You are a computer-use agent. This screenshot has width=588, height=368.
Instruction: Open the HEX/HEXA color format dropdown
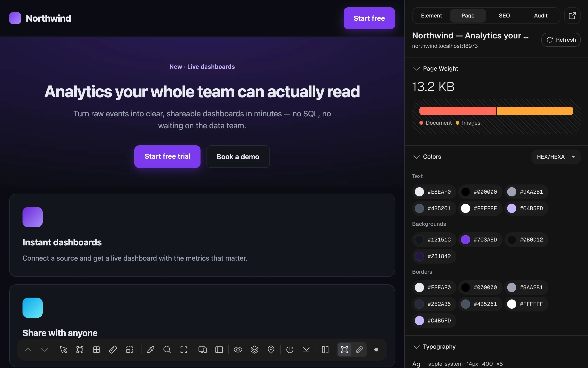[556, 157]
